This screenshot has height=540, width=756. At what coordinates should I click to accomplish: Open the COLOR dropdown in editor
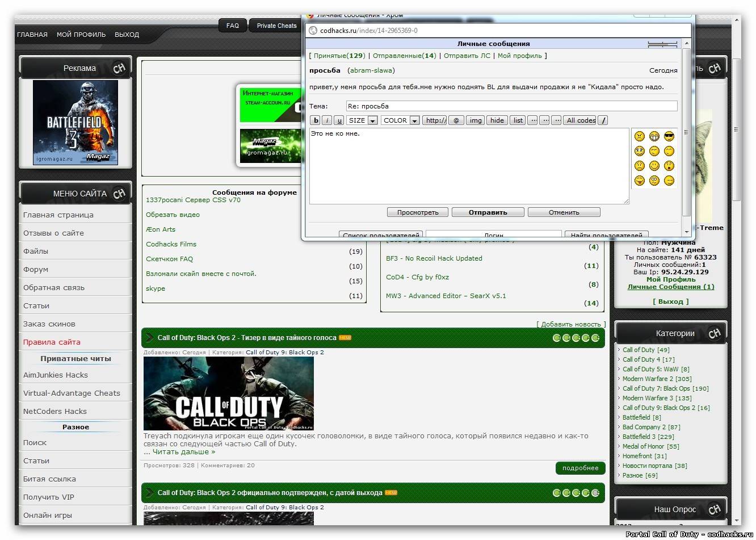click(x=400, y=120)
